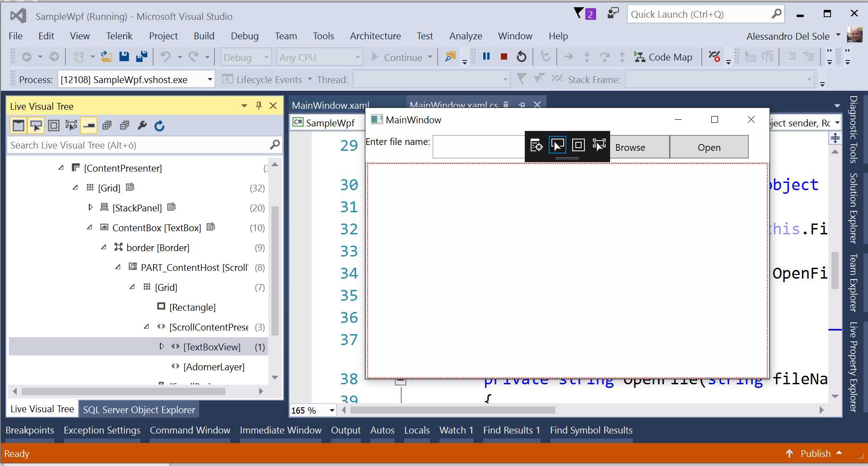Toggle Enable selection in the app's floating toolbar
Screen dimensions: 868x466
point(557,145)
